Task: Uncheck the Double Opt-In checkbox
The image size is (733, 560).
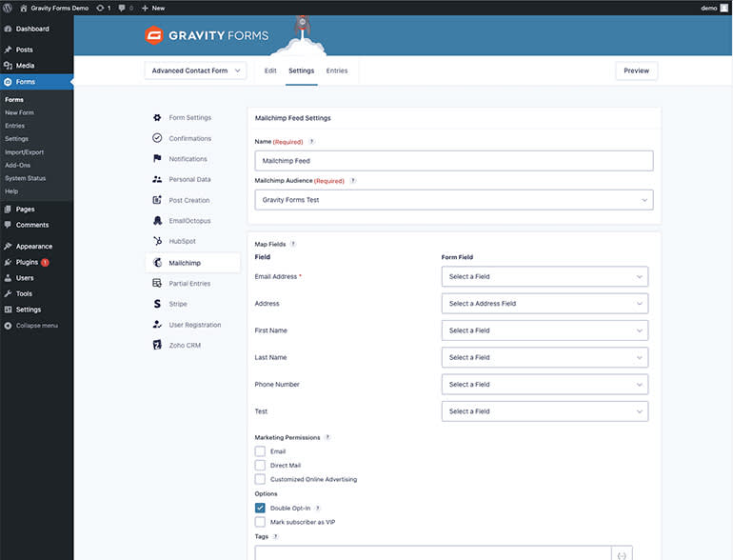Action: (x=260, y=508)
